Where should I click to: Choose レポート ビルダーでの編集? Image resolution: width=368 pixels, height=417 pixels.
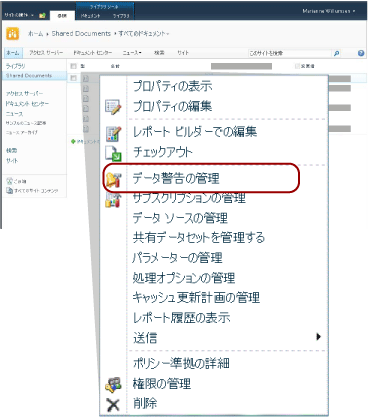pos(195,132)
